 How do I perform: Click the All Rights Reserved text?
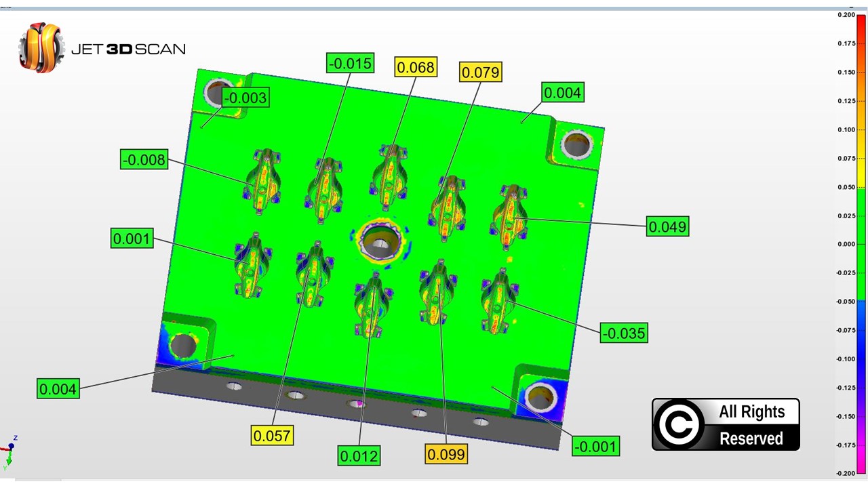pyautogui.click(x=751, y=425)
